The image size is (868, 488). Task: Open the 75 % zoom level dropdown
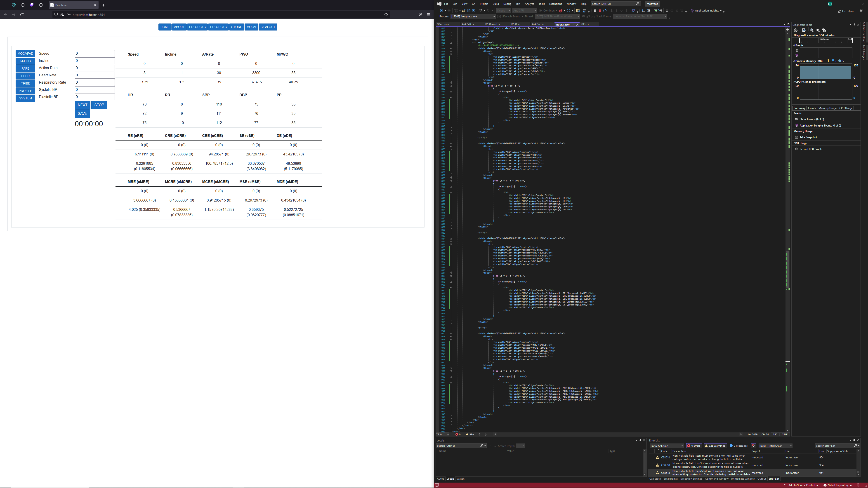(x=442, y=434)
